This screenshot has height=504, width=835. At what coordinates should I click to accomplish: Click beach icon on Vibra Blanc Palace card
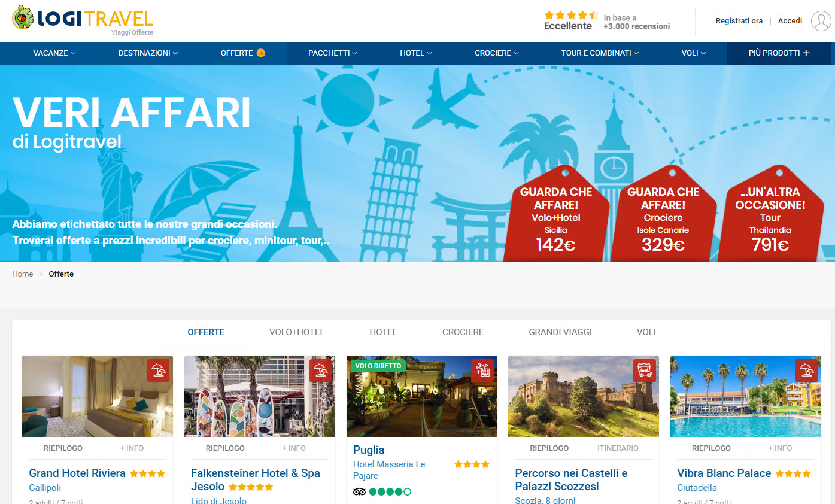(806, 371)
